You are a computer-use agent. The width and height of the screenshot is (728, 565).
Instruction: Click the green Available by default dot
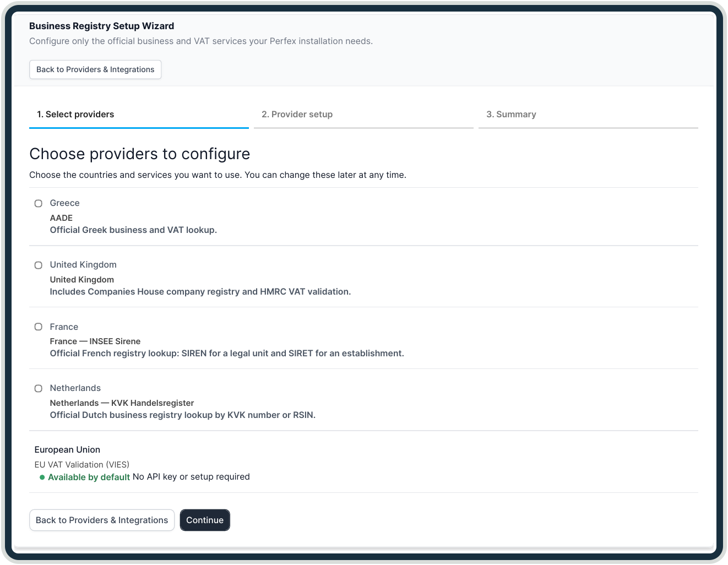[x=42, y=477]
